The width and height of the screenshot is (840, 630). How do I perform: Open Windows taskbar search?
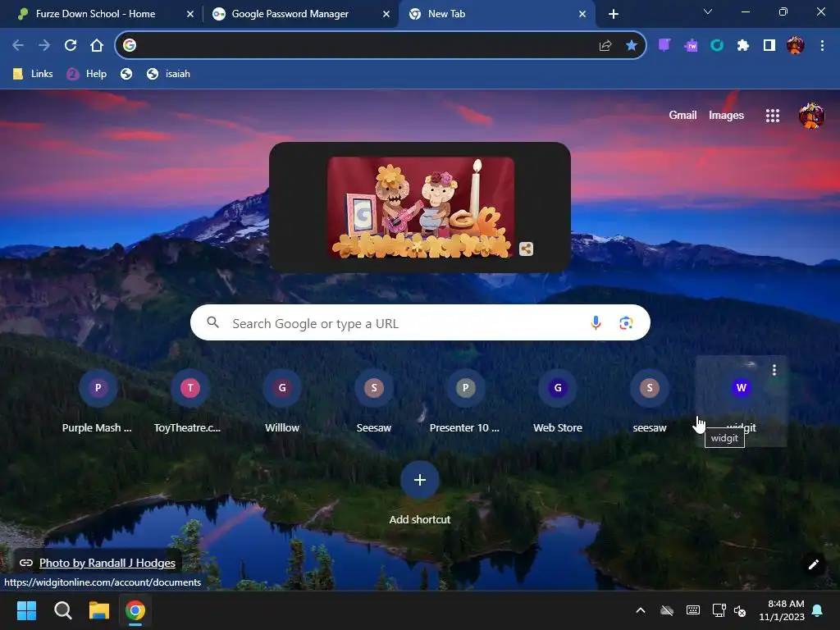click(62, 610)
